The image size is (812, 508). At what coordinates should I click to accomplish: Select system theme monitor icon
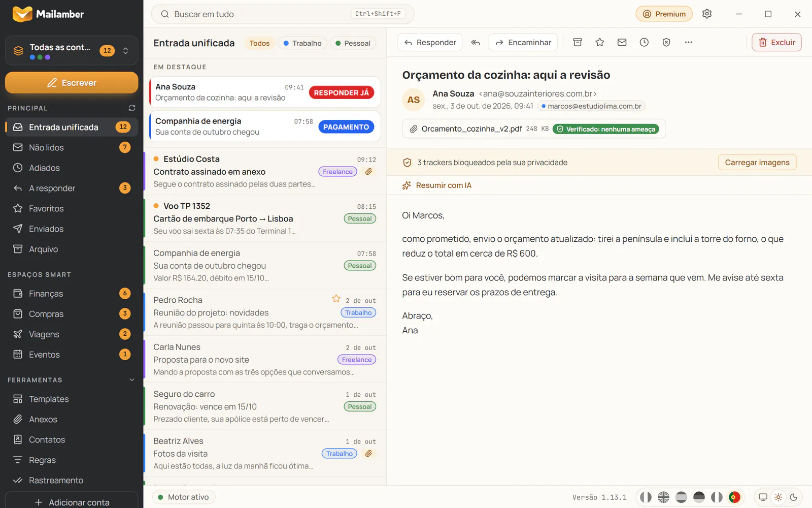pyautogui.click(x=763, y=497)
